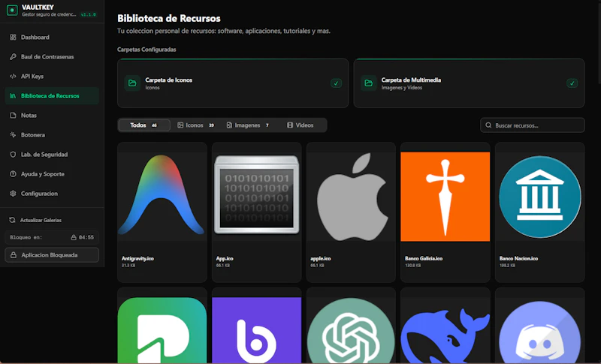Click the shield icon beside Lab. de Seguridad
The image size is (601, 364).
[13, 155]
